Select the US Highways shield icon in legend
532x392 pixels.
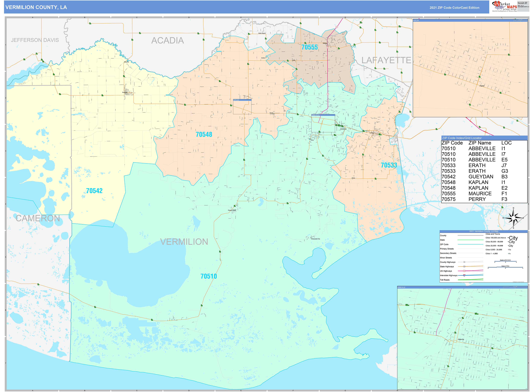(x=465, y=271)
